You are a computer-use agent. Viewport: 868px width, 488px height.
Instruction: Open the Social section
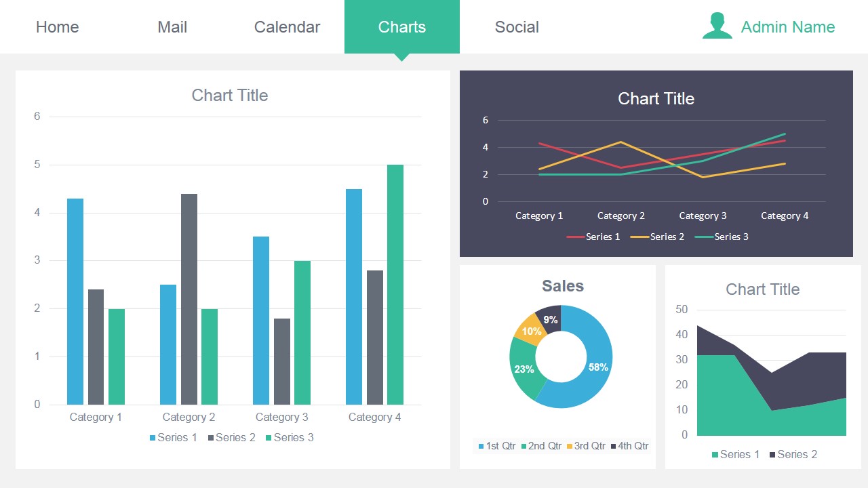[x=517, y=26]
